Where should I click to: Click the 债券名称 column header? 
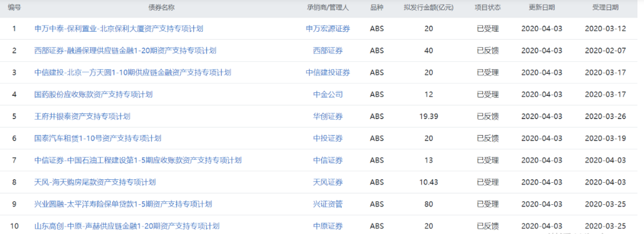click(x=162, y=7)
